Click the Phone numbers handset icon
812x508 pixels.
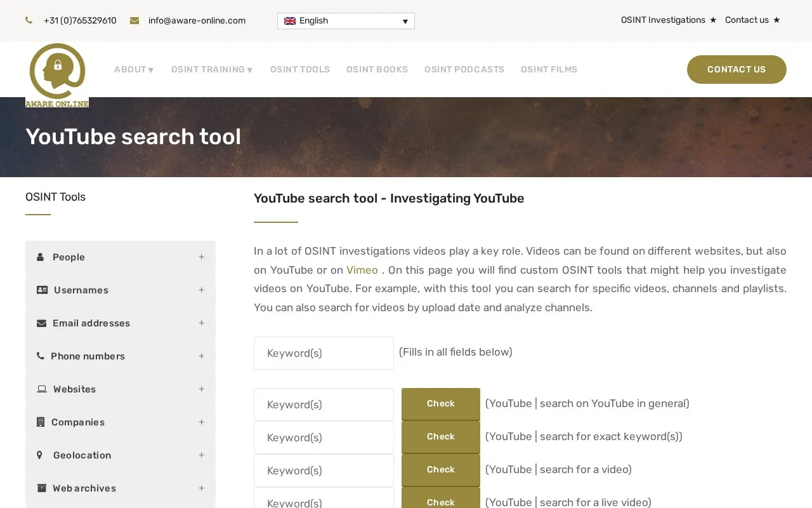[x=41, y=356]
